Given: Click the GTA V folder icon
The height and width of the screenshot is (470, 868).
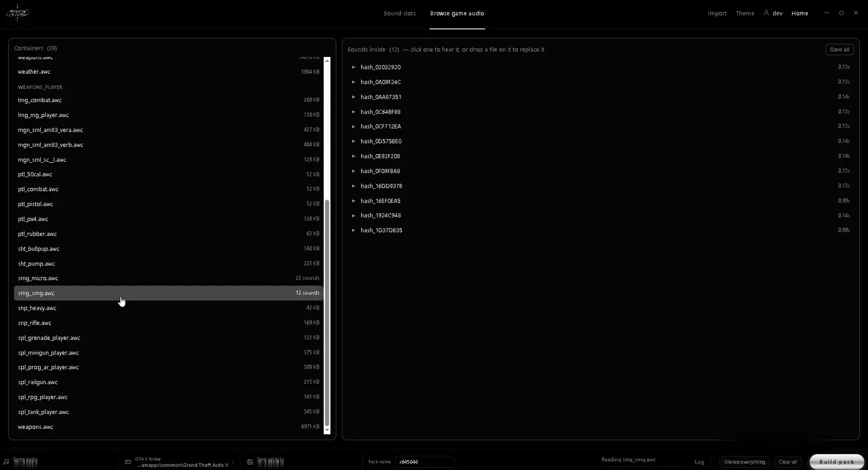Looking at the screenshot, I should (128, 462).
